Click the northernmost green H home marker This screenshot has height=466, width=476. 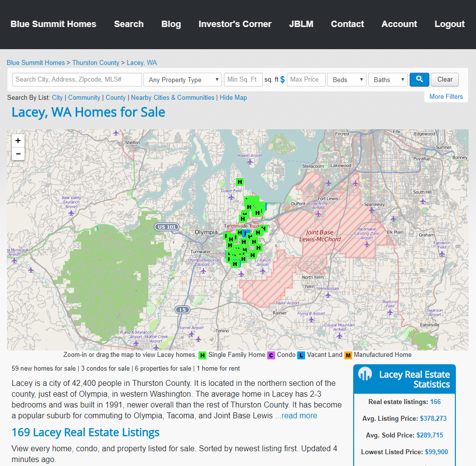click(x=240, y=182)
